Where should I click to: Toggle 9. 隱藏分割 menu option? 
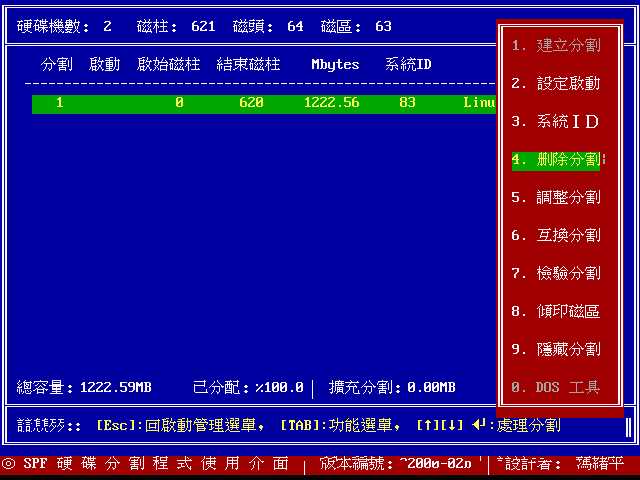(555, 350)
